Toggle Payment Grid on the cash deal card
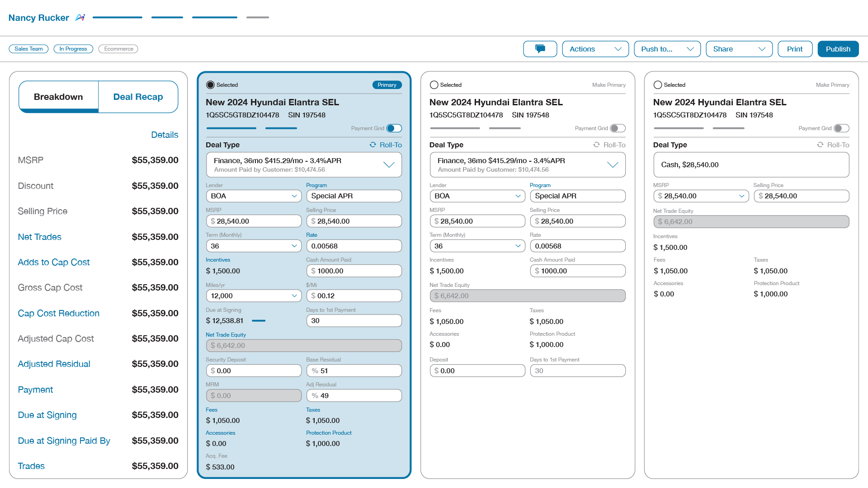 842,128
